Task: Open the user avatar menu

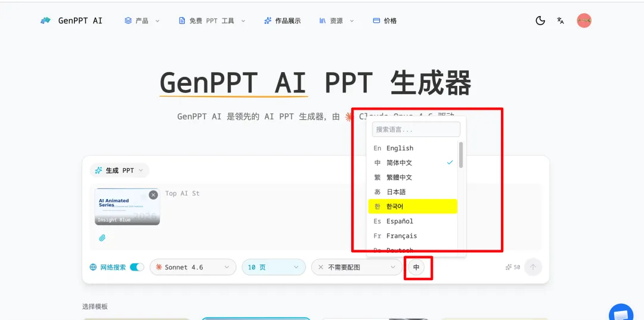Action: coord(584,20)
